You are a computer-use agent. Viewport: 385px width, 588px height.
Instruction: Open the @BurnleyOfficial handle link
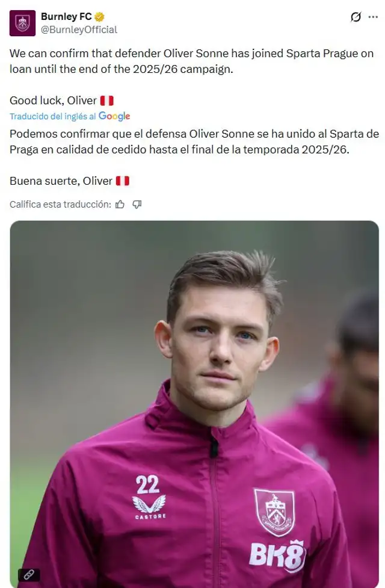79,29
